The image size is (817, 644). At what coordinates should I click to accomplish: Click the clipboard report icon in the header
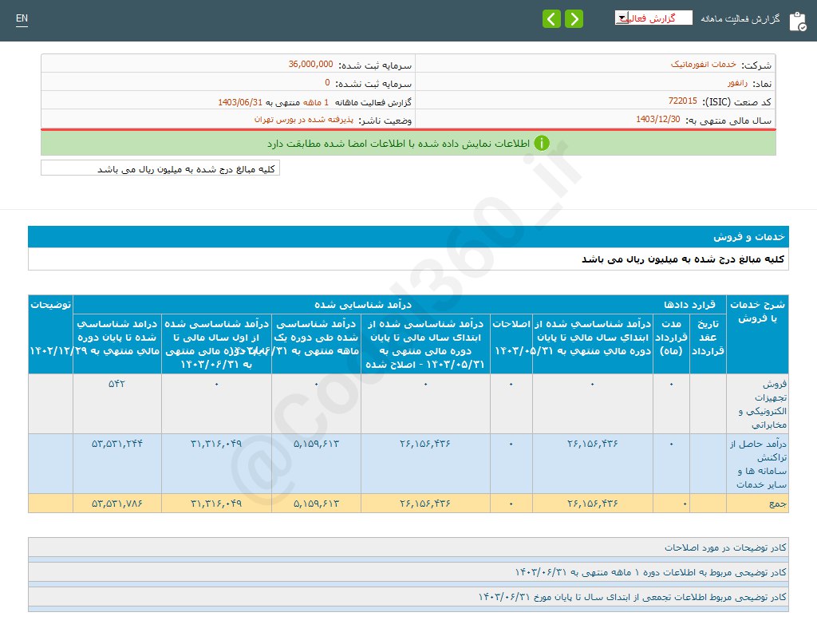pyautogui.click(x=799, y=22)
